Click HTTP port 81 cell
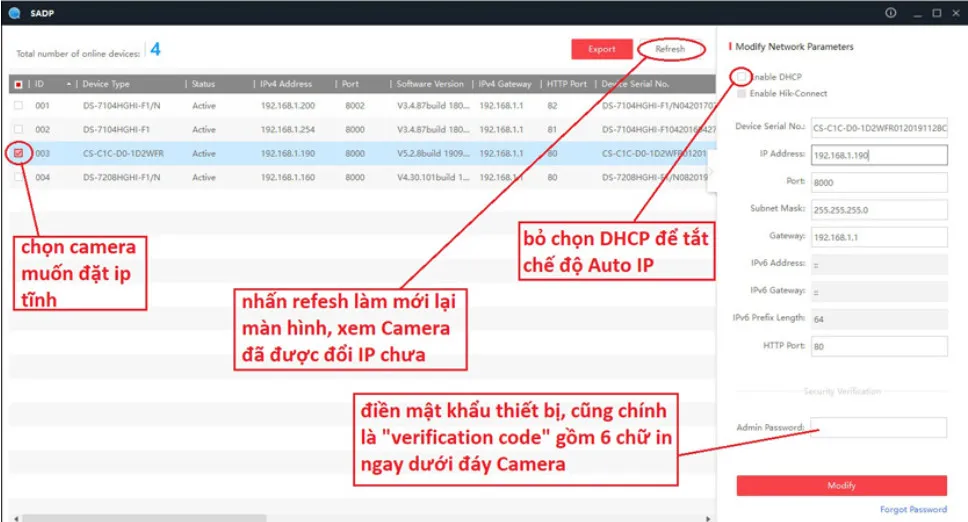Image resolution: width=968 pixels, height=522 pixels. pos(552,129)
